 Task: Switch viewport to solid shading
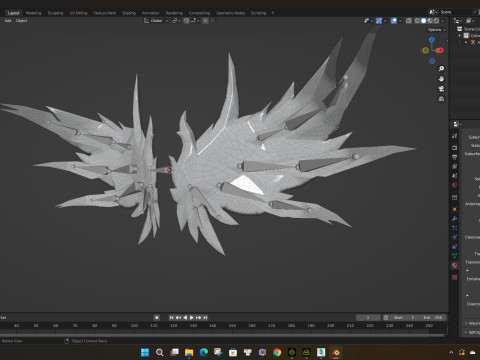(x=423, y=21)
